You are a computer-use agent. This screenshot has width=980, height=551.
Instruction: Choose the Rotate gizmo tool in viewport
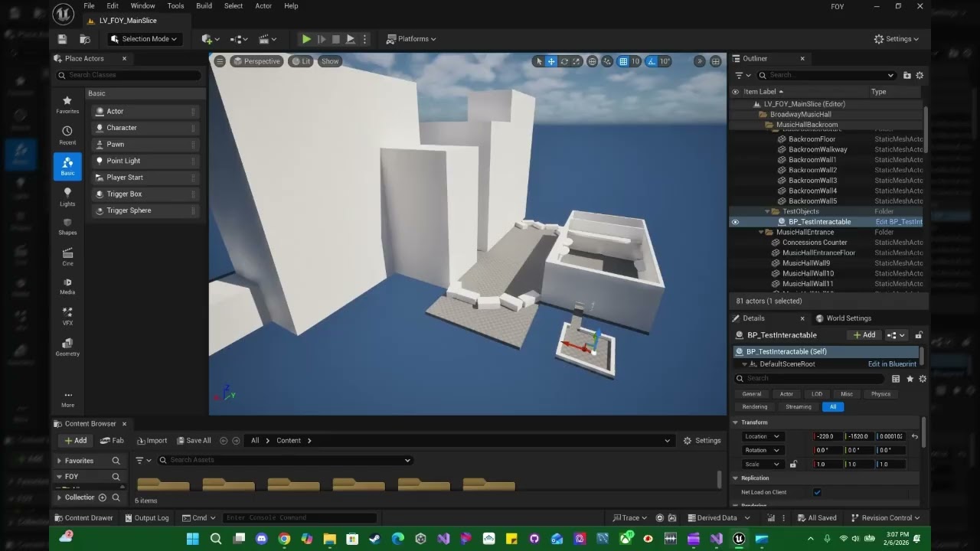(x=564, y=61)
